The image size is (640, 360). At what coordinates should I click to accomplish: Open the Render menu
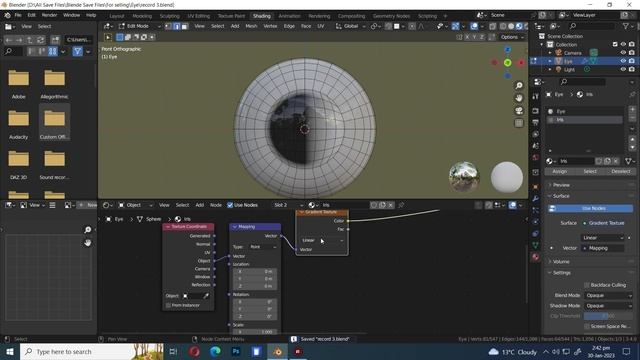pyautogui.click(x=49, y=15)
